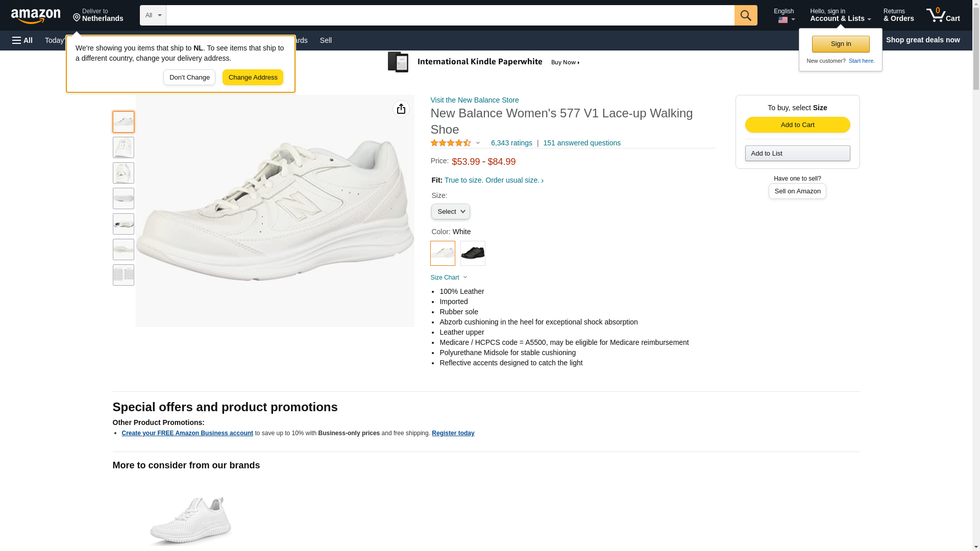The height and width of the screenshot is (551, 980).
Task: Click the Change Address button
Action: coord(253,78)
